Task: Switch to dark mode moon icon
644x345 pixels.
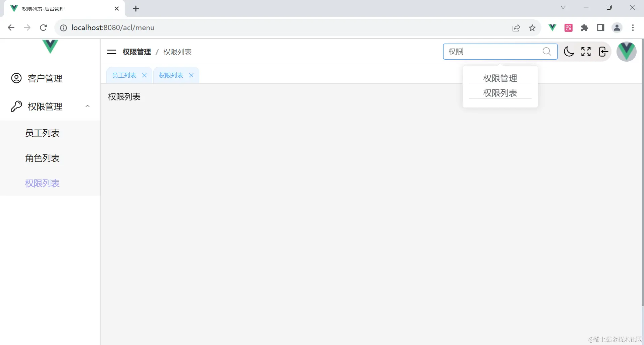Action: tap(569, 52)
